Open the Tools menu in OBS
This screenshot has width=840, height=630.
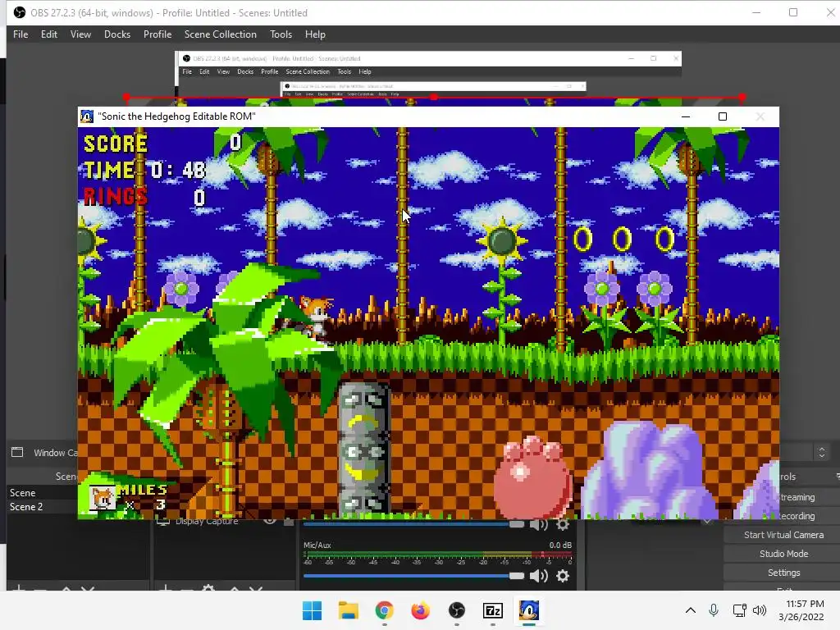pos(281,34)
